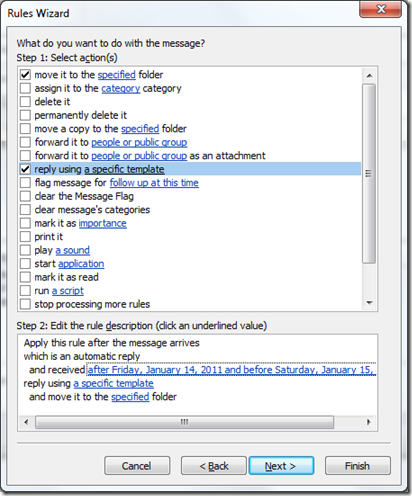The width and height of the screenshot is (412, 496).
Task: Toggle the print it checkbox
Action: click(x=25, y=237)
